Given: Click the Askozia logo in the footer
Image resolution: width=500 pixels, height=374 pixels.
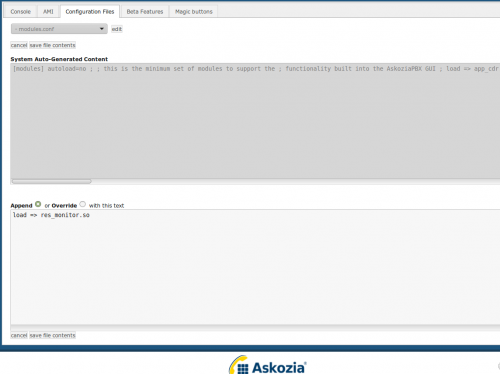Looking at the screenshot, I should pos(268,365).
